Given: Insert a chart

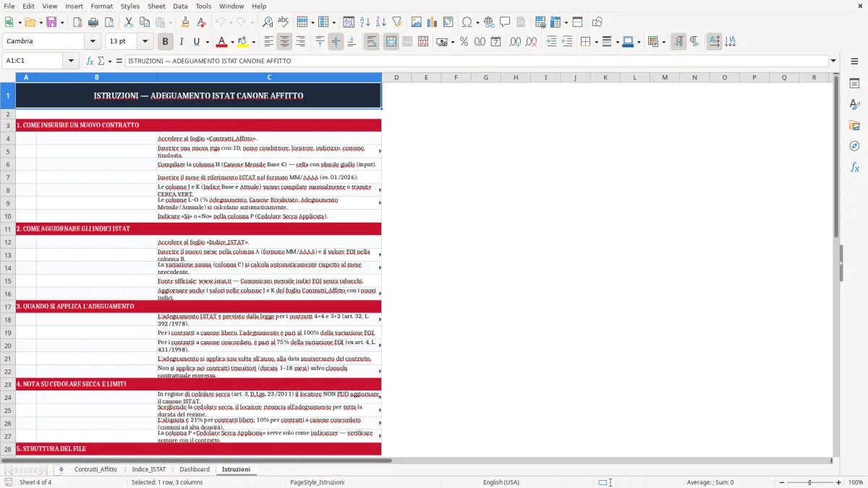Looking at the screenshot, I should click(x=433, y=22).
